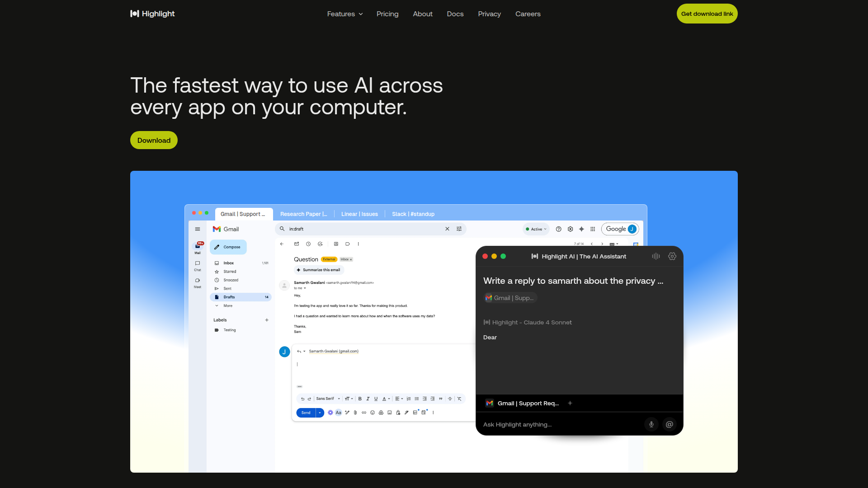The width and height of the screenshot is (868, 488).
Task: Go to the Pricing page
Action: [x=387, y=14]
